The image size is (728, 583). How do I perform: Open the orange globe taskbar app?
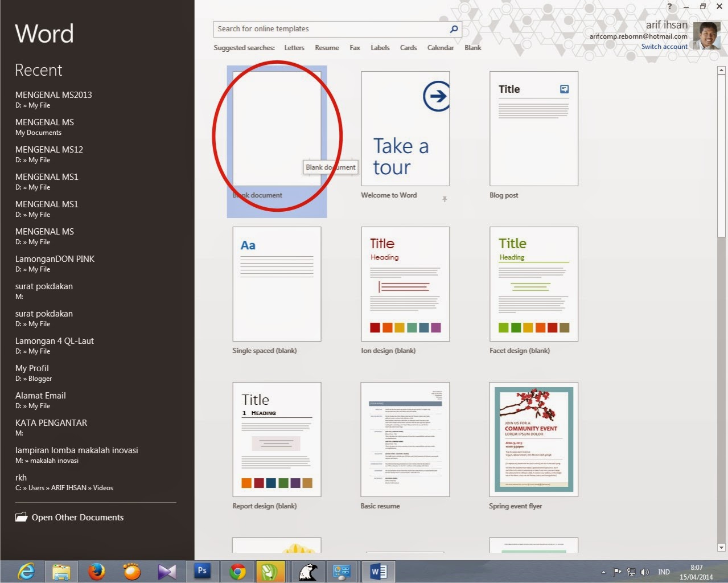(x=132, y=571)
